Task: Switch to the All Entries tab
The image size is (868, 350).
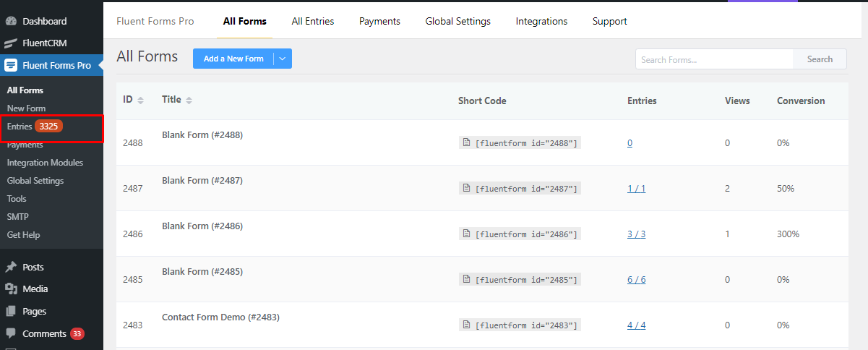Action: (313, 21)
